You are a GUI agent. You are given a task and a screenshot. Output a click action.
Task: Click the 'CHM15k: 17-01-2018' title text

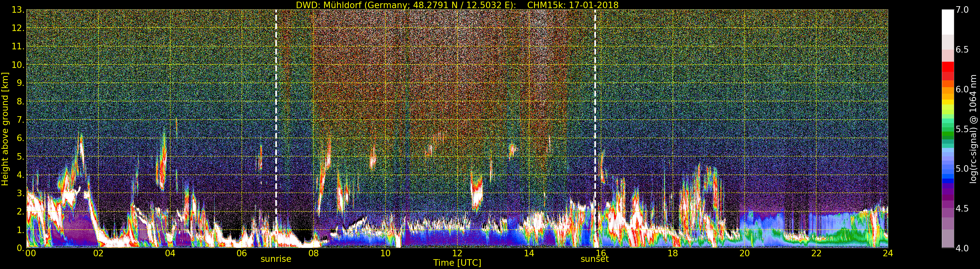(x=573, y=5)
